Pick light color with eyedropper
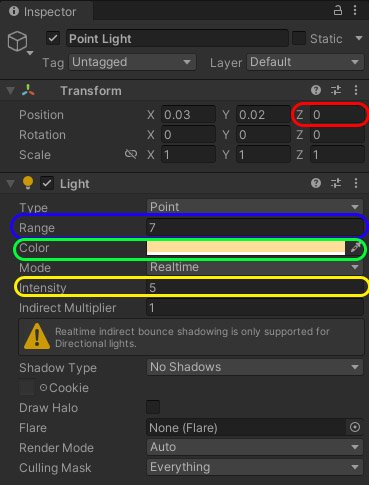 [355, 248]
